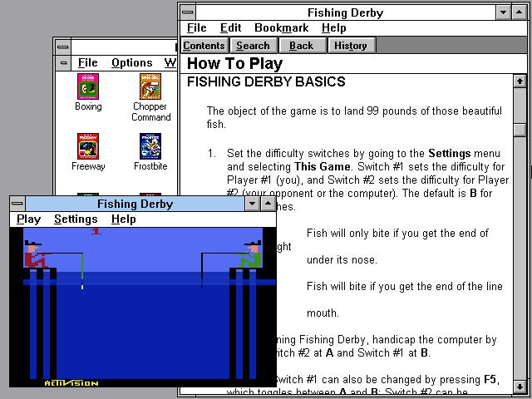Open control menu box of help window

tap(188, 12)
